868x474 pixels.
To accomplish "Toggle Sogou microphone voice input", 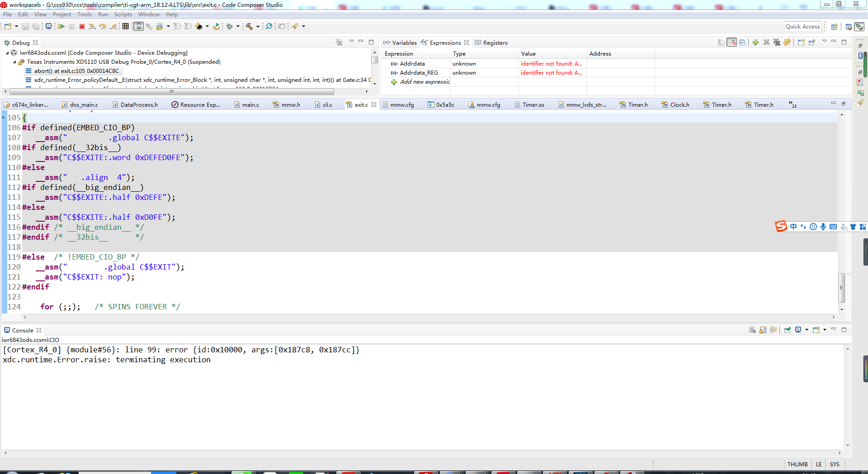I will point(823,227).
